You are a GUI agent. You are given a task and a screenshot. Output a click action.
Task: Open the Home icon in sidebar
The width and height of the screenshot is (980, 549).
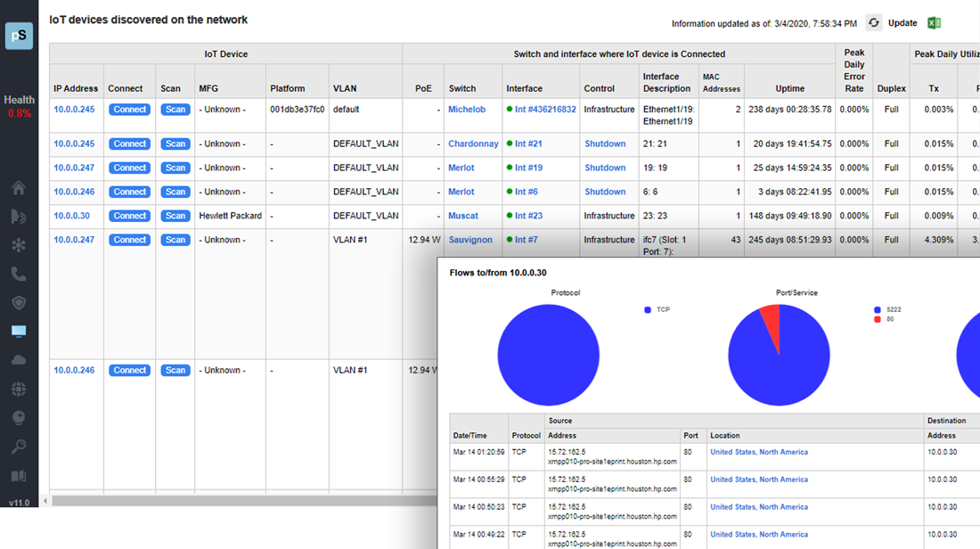[19, 188]
